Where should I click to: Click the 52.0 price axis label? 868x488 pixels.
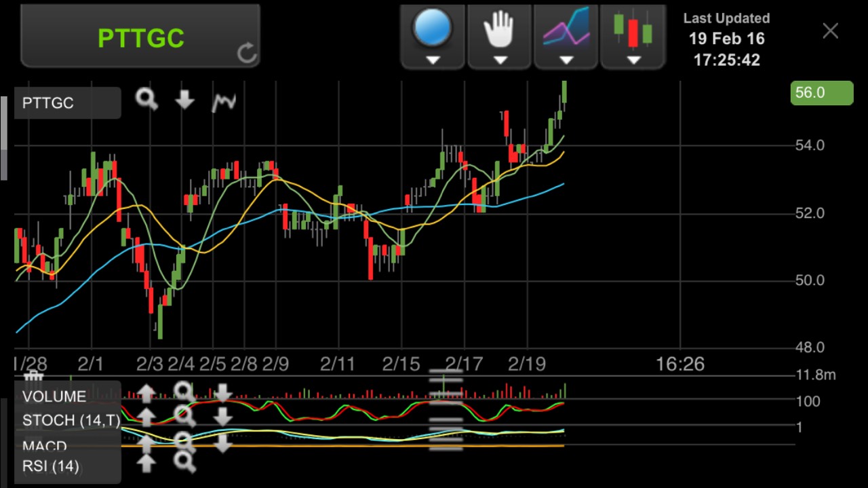coord(810,213)
